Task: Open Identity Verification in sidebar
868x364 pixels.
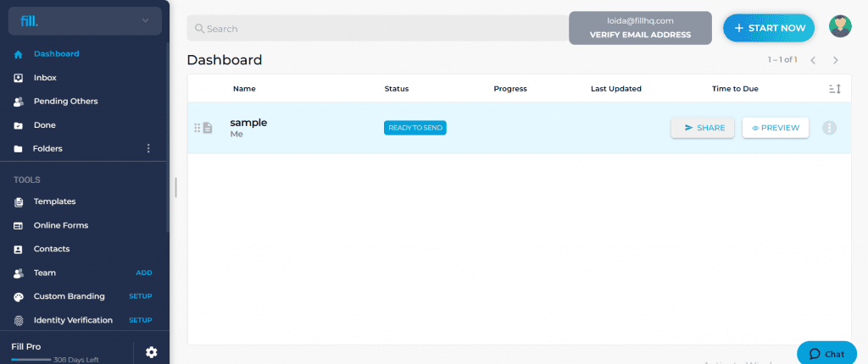Action: [x=73, y=320]
